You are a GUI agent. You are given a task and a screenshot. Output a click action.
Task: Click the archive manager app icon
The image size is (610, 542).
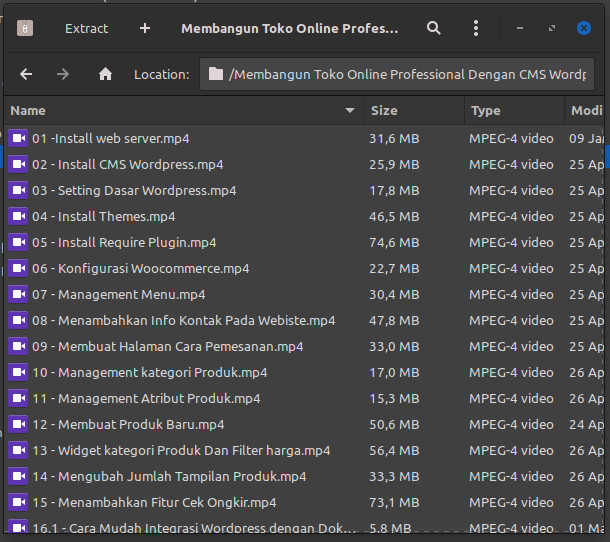(x=25, y=28)
